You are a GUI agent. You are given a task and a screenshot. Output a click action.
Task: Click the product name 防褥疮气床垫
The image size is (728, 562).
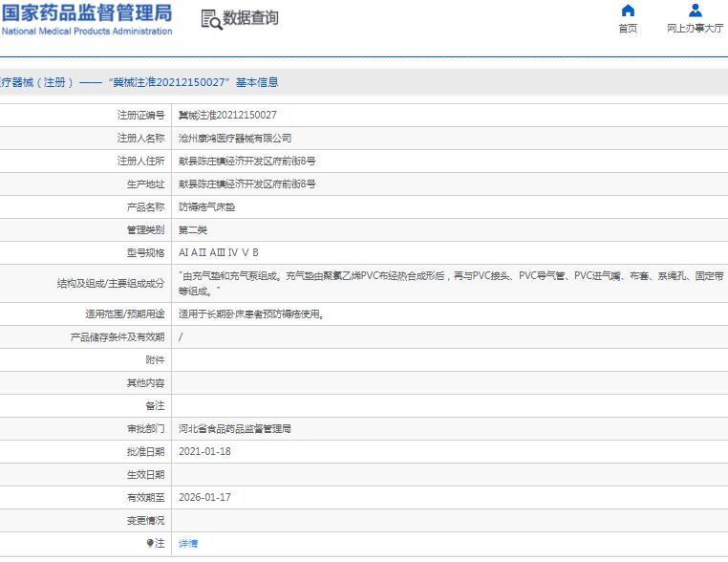coord(206,206)
